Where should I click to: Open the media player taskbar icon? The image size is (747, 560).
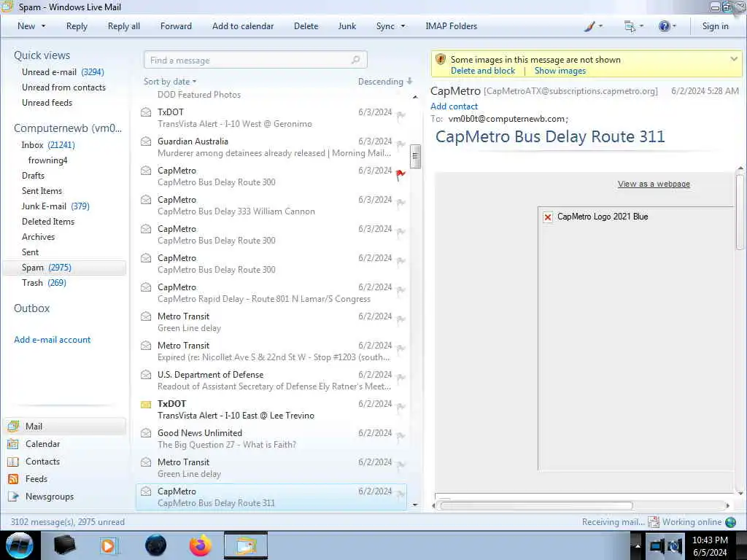tap(109, 545)
